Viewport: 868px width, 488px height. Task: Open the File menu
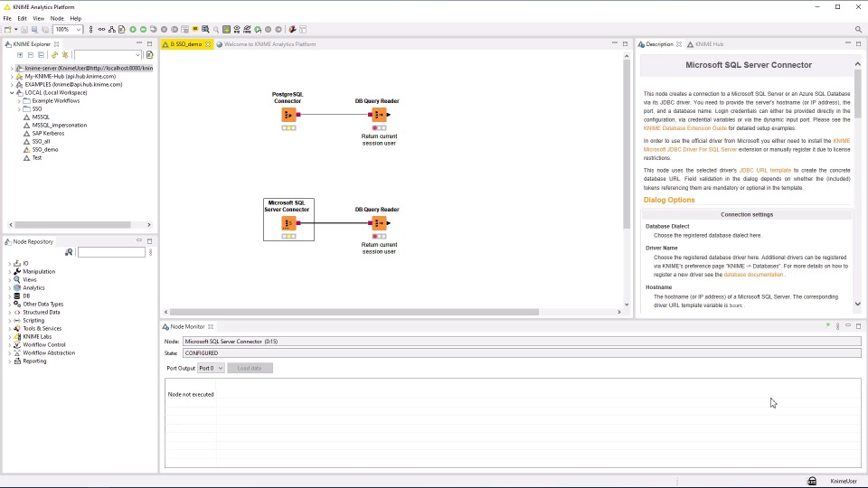[x=7, y=18]
